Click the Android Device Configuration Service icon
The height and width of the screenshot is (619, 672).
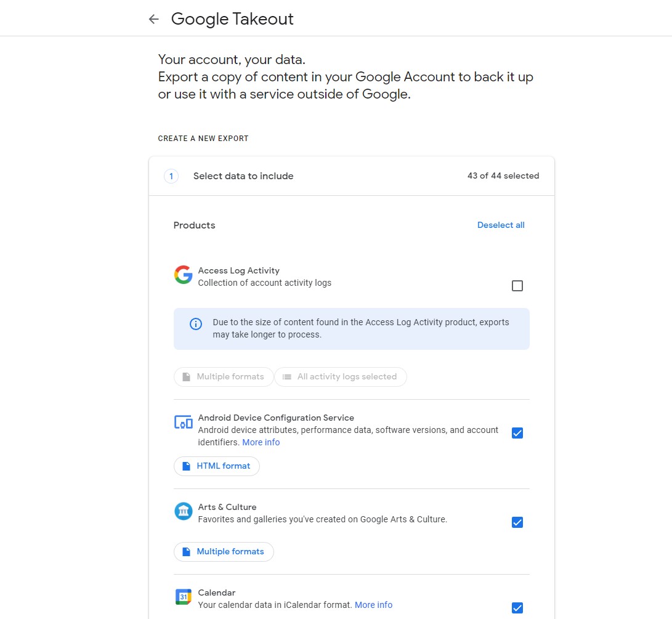183,423
